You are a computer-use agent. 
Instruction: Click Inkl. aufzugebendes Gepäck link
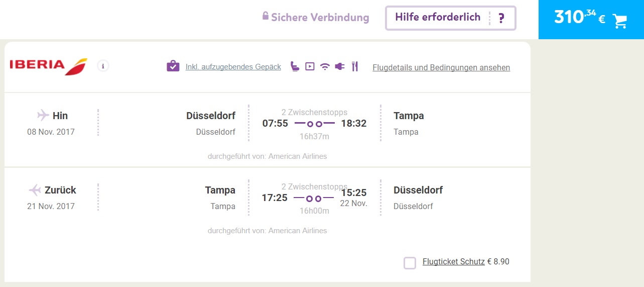(233, 67)
